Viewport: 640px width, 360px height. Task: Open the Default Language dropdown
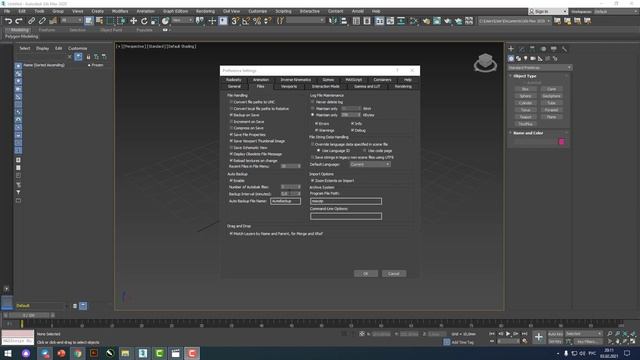coord(370,164)
